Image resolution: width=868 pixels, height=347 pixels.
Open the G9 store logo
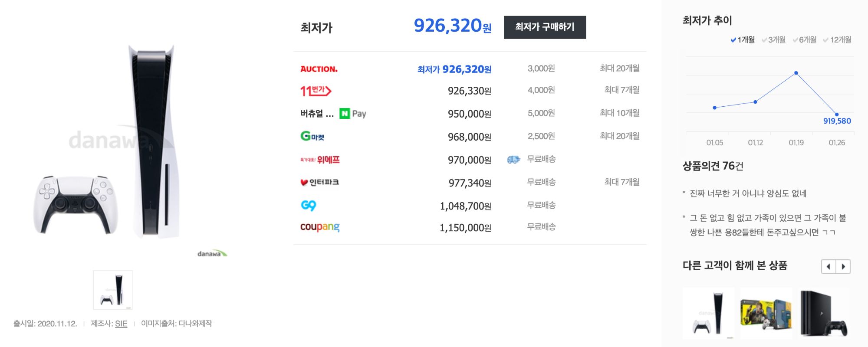point(308,205)
